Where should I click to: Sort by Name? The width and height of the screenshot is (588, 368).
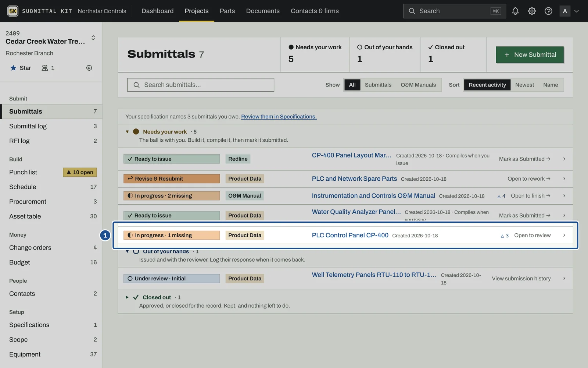coord(551,85)
